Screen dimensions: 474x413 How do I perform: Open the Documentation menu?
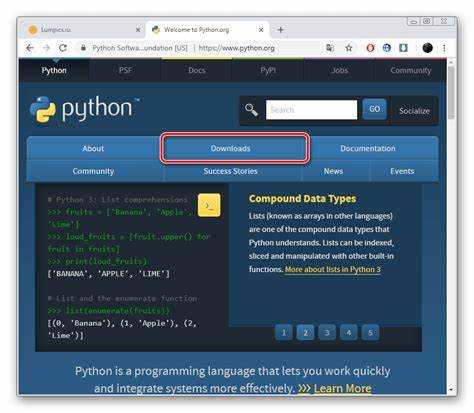click(x=368, y=148)
